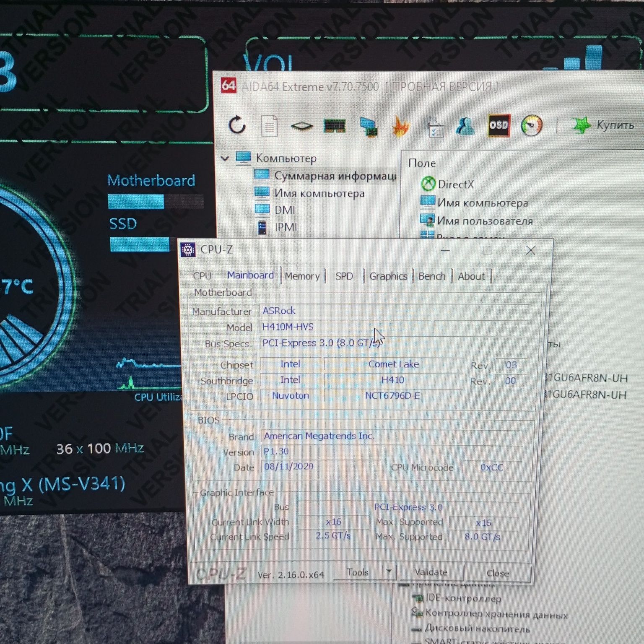Screen dimensions: 644x644
Task: Click the green star Купить icon
Action: [580, 125]
